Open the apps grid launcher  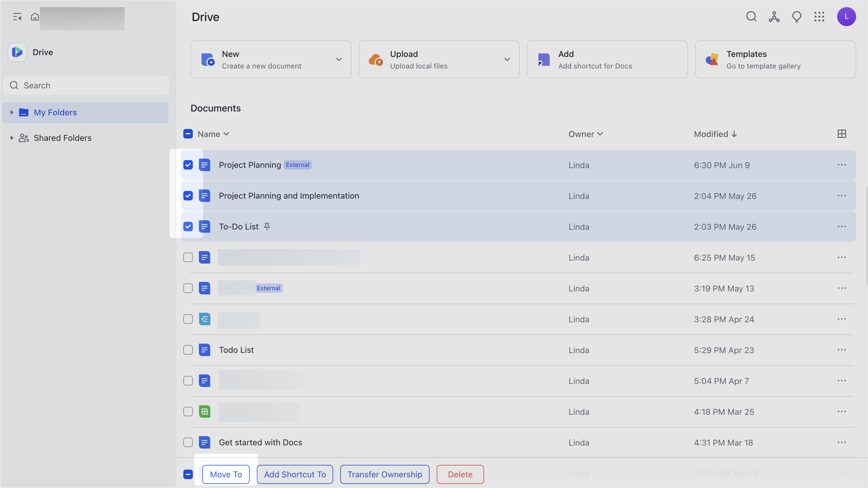(819, 17)
